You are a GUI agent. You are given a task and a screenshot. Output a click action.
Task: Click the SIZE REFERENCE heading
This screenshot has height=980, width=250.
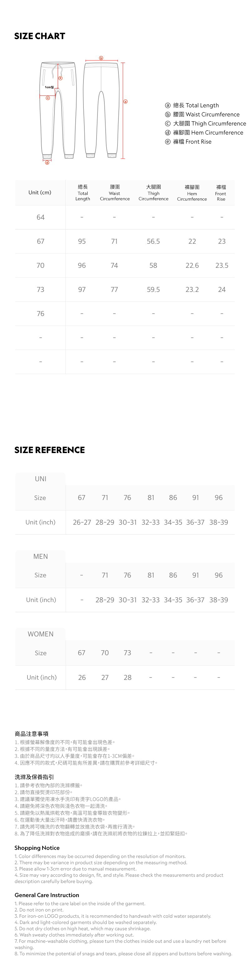pos(49,450)
